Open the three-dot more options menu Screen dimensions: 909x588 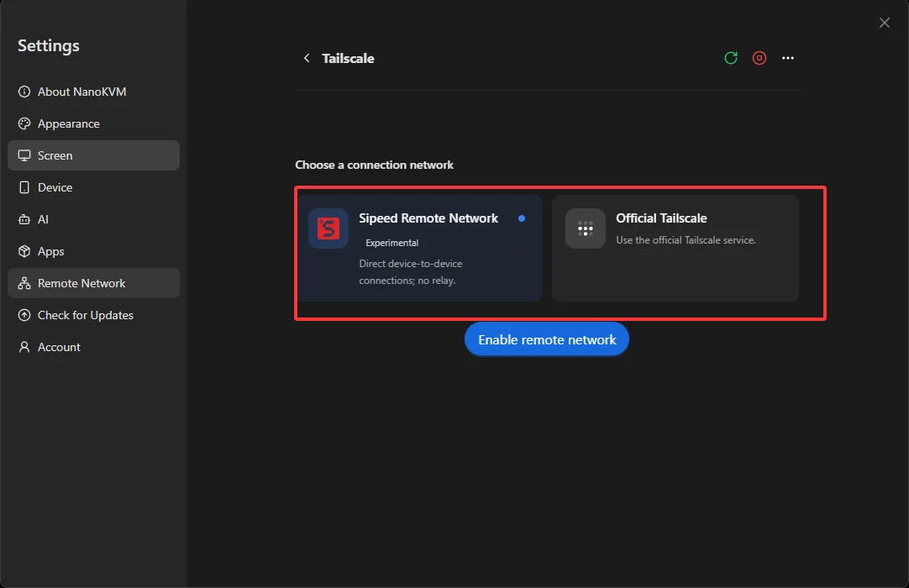pyautogui.click(x=788, y=58)
